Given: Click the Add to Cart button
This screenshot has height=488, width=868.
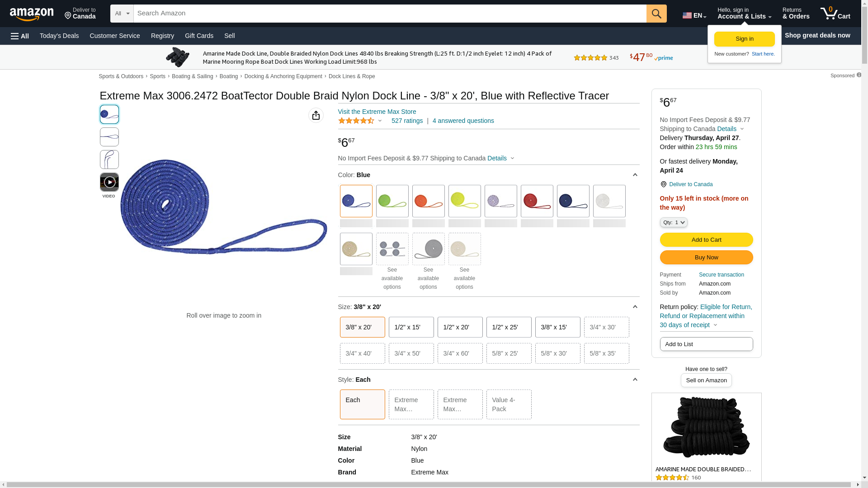Looking at the screenshot, I should point(707,240).
